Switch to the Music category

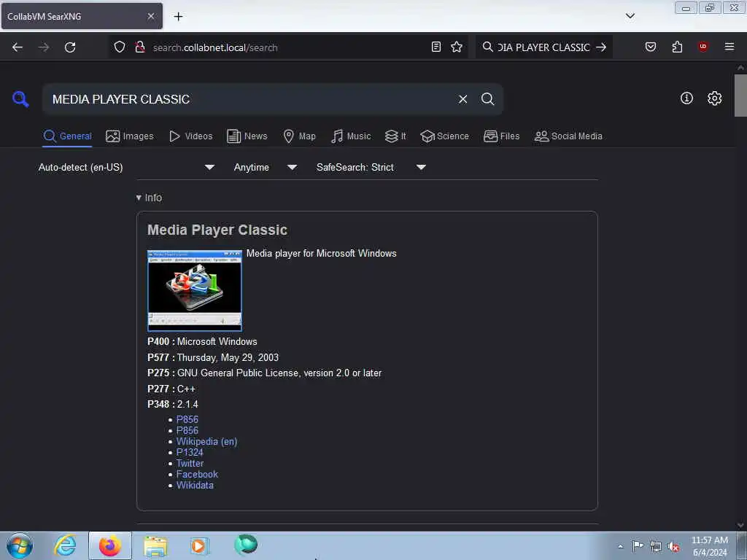coord(351,136)
